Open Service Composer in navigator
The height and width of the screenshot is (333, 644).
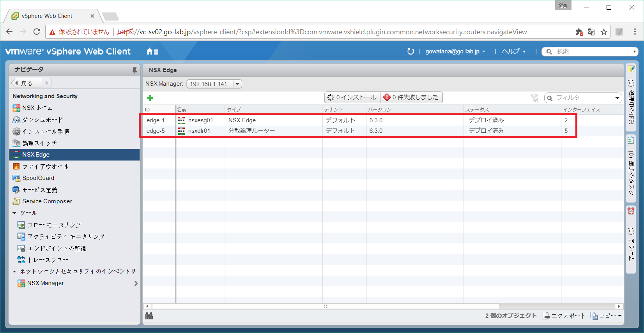pyautogui.click(x=42, y=201)
